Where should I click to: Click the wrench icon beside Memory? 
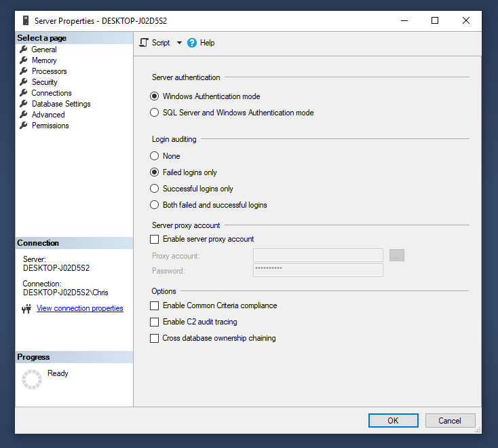[x=24, y=60]
